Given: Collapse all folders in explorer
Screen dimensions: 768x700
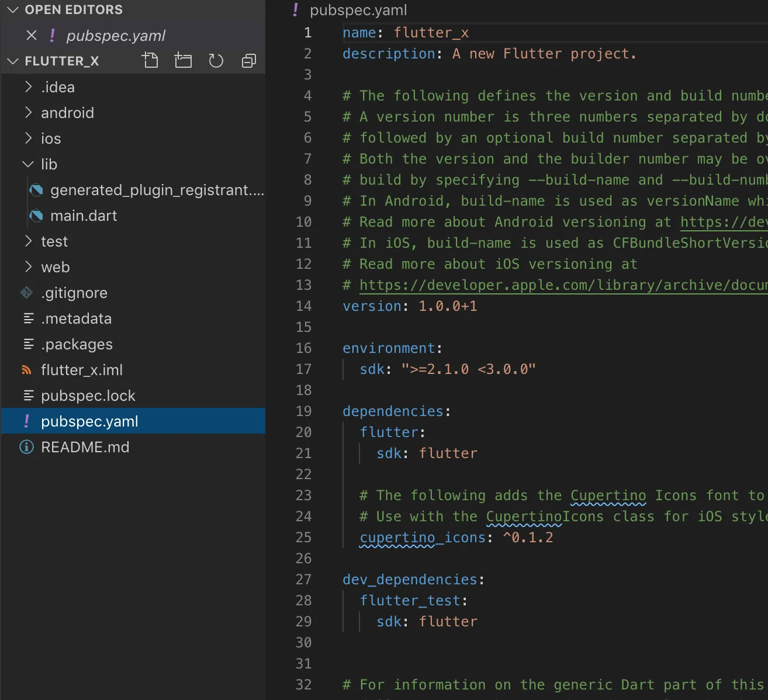Looking at the screenshot, I should click(x=248, y=61).
